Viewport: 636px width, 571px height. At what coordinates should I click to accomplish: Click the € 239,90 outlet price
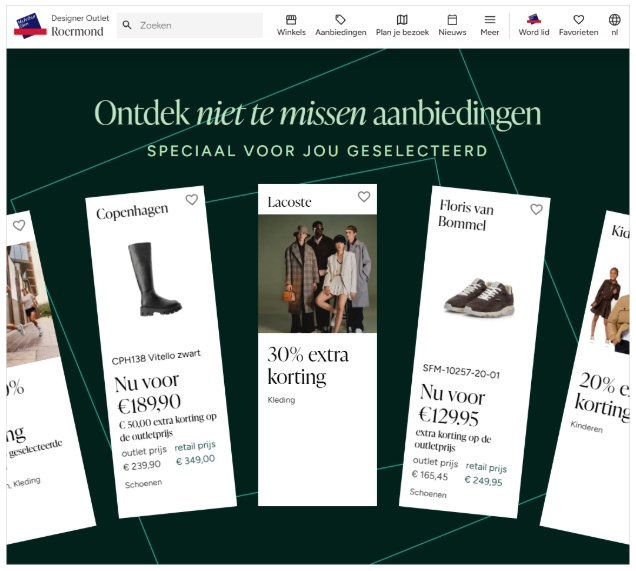click(142, 466)
